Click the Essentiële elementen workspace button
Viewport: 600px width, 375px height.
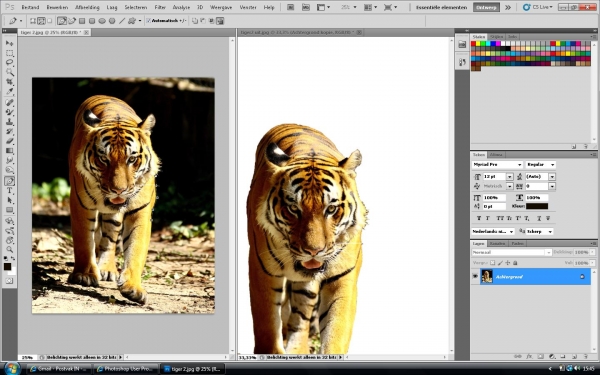coord(442,7)
